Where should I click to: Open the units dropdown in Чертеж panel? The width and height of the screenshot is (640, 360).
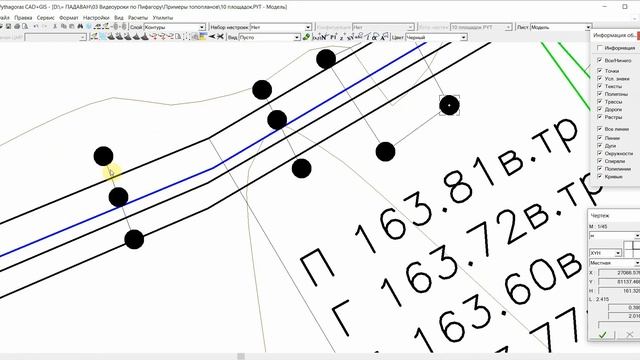point(614,236)
